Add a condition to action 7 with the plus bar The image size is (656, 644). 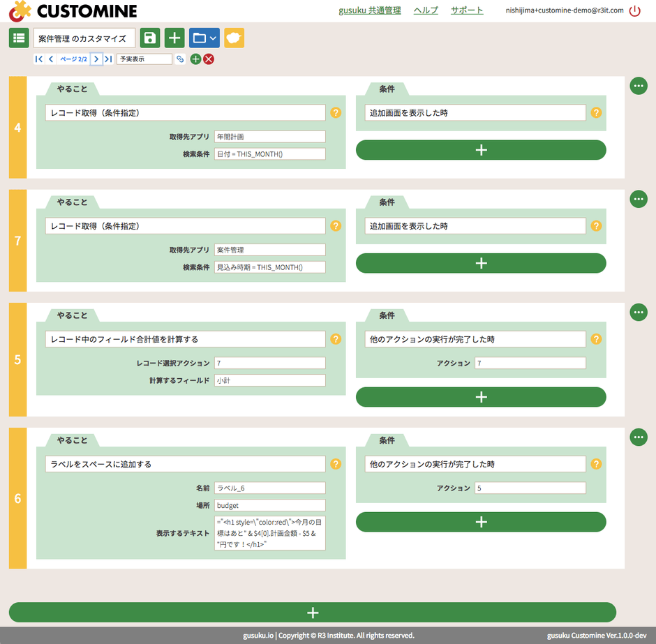pyautogui.click(x=481, y=263)
